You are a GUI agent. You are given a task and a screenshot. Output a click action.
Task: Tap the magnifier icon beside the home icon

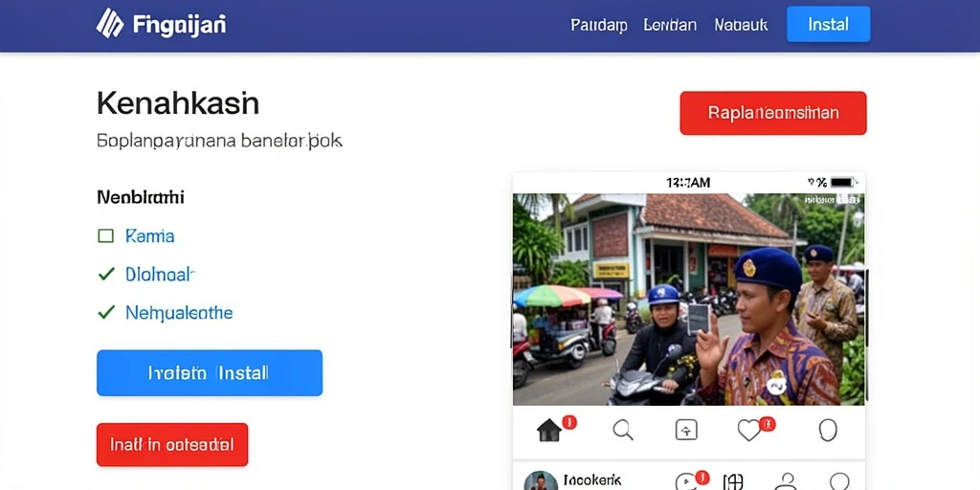click(x=622, y=430)
